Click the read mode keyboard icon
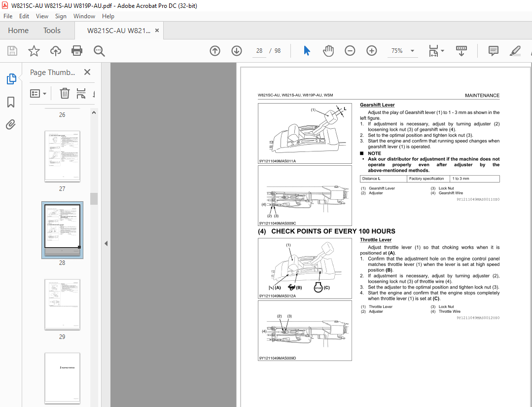 tap(461, 51)
